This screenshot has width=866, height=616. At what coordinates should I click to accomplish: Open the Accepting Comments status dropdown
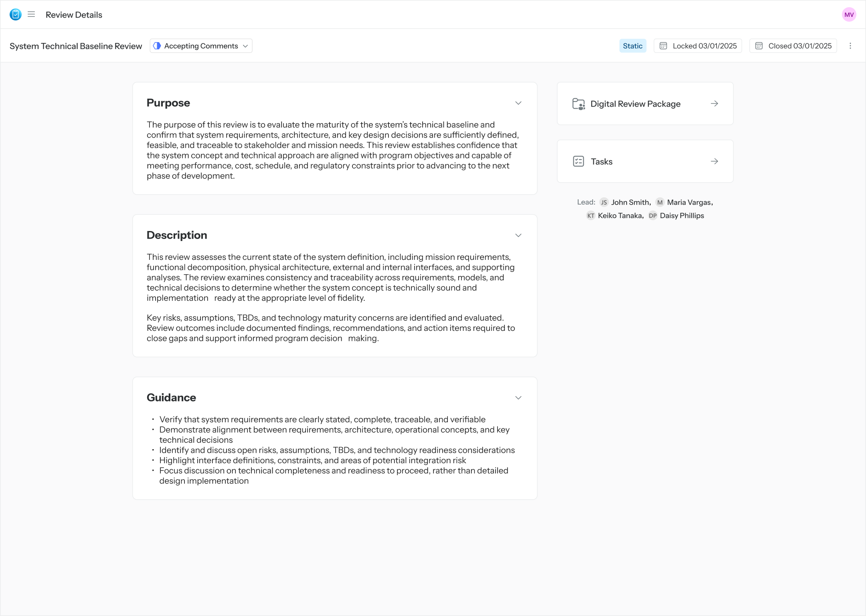(200, 46)
